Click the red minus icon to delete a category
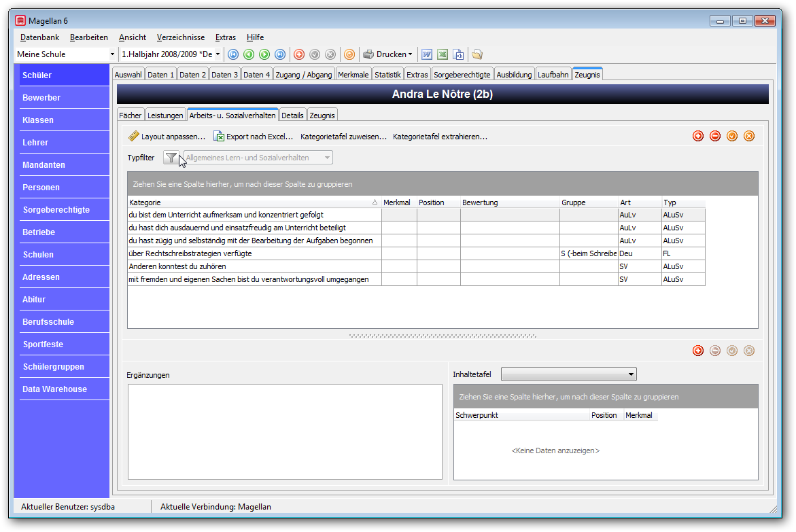The height and width of the screenshot is (532, 796). coord(715,136)
